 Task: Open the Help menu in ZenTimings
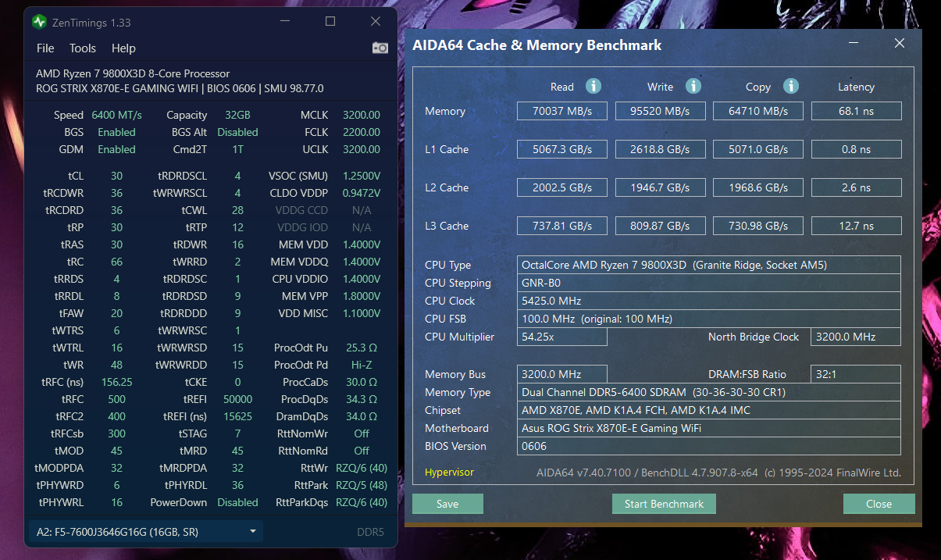click(x=123, y=48)
